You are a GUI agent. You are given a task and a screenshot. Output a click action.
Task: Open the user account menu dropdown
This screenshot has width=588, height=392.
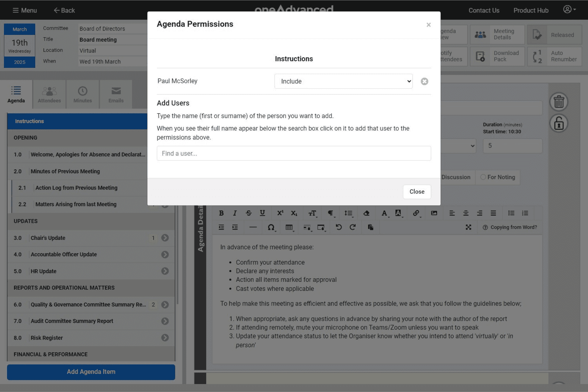click(569, 10)
